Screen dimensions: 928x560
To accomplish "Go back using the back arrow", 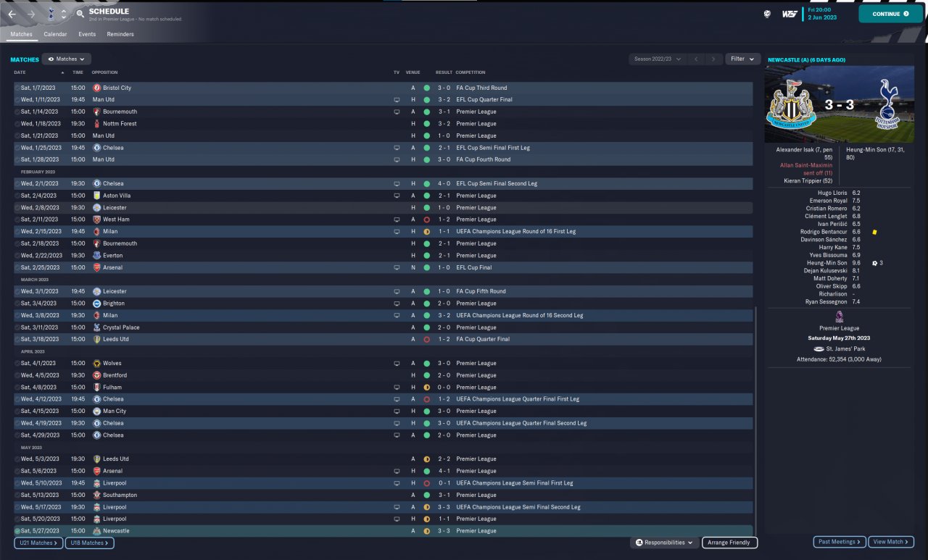I will tap(12, 14).
